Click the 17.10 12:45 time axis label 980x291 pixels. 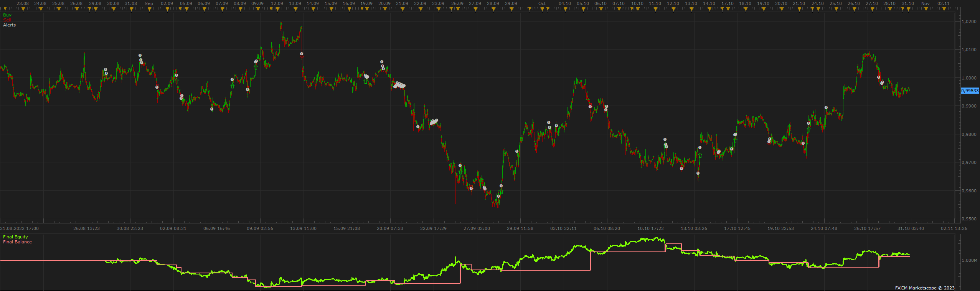737,228
